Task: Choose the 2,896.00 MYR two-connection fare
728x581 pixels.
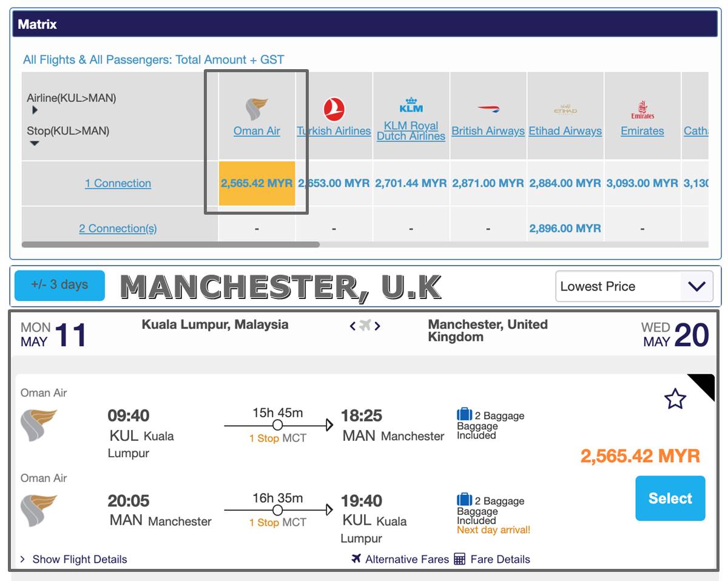Action: [565, 229]
